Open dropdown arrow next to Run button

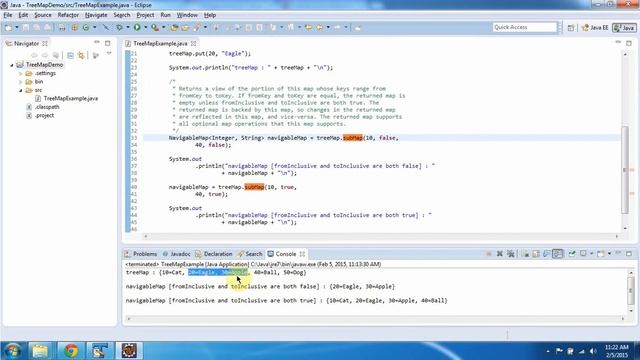tap(145, 27)
